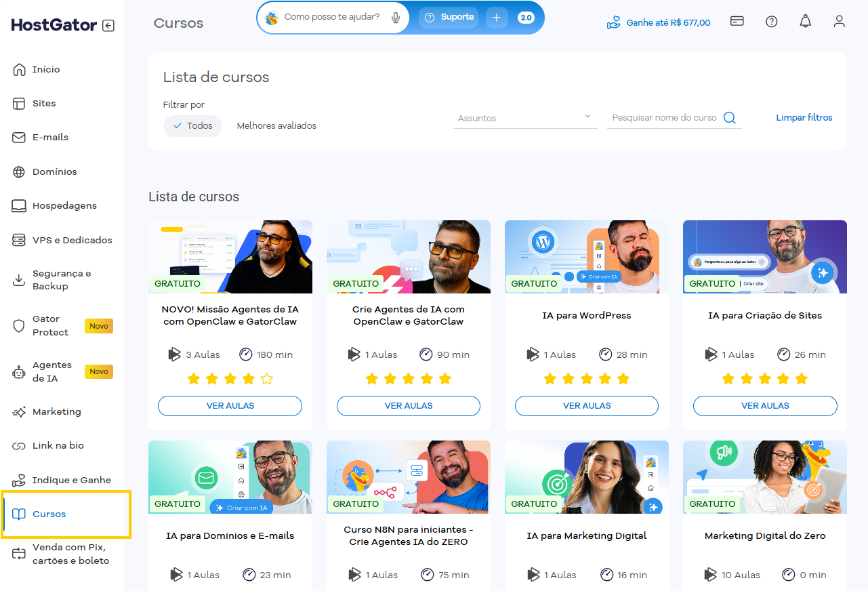The width and height of the screenshot is (868, 591).
Task: Click the Gator mascot icon in assistant bar
Action: pos(272,18)
